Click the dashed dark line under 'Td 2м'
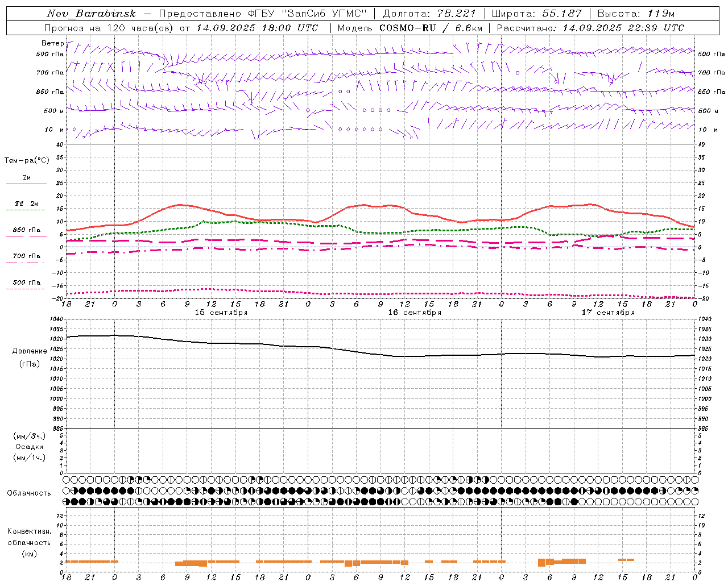The height and width of the screenshot is (582, 728). 26,210
